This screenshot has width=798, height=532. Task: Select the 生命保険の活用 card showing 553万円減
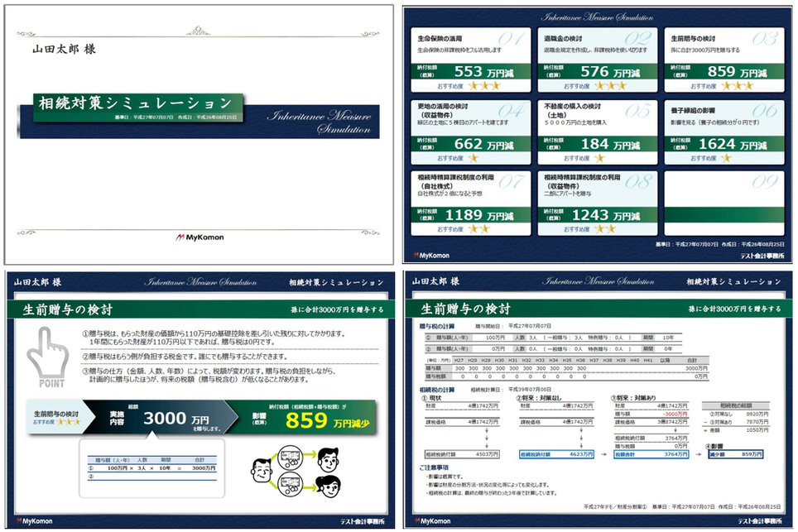[469, 61]
